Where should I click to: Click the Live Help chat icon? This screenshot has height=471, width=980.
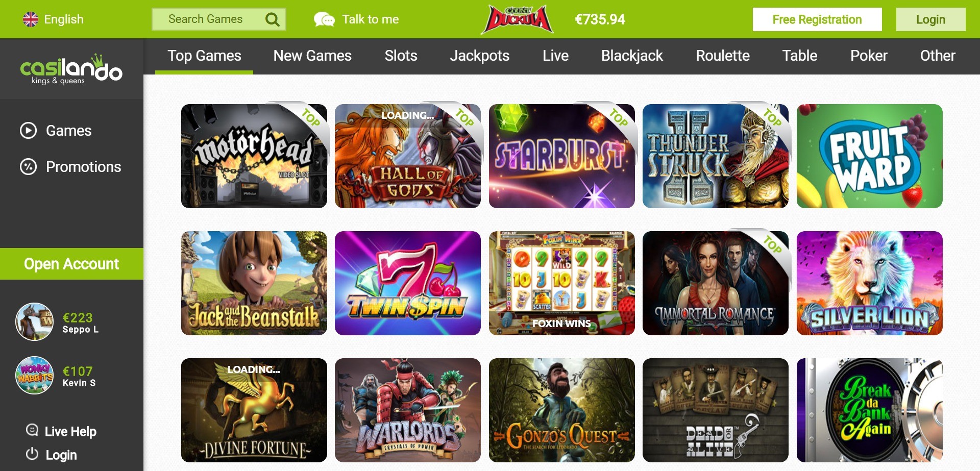tap(32, 430)
